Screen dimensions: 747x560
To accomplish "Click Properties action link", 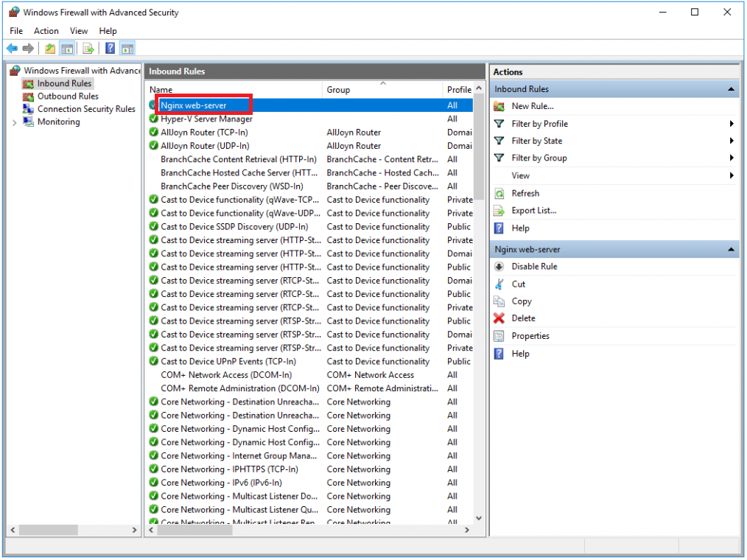I will pos(530,337).
